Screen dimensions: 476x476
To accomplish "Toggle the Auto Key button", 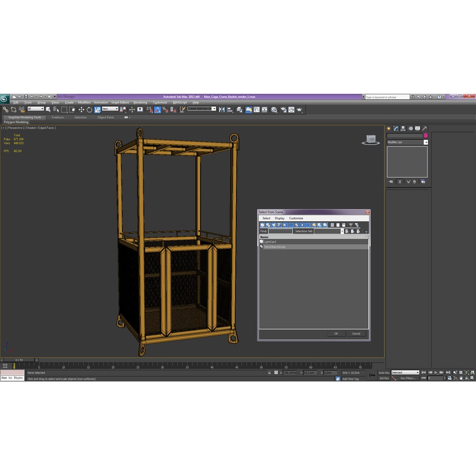I will [x=384, y=372].
